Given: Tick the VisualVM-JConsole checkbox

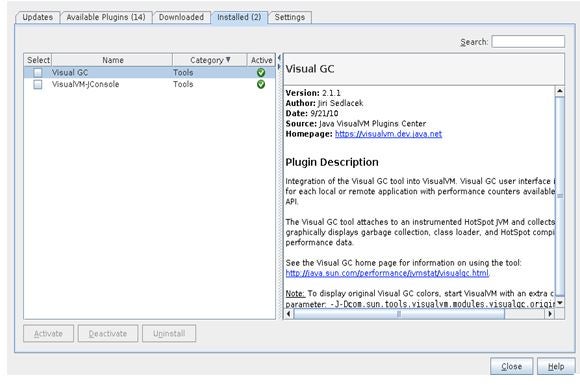Looking at the screenshot, I should pos(38,84).
